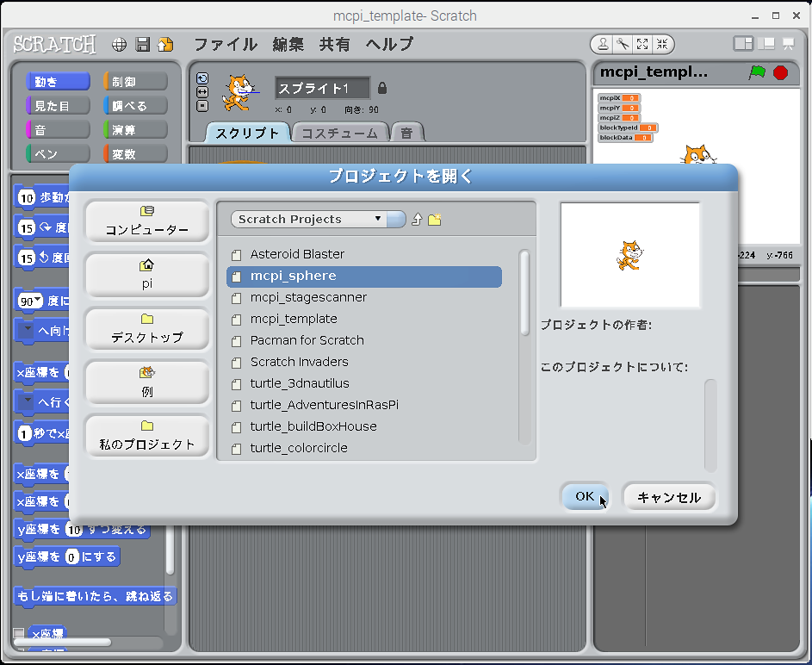This screenshot has width=812, height=665.
Task: Select the grow sprite tool
Action: tap(642, 45)
